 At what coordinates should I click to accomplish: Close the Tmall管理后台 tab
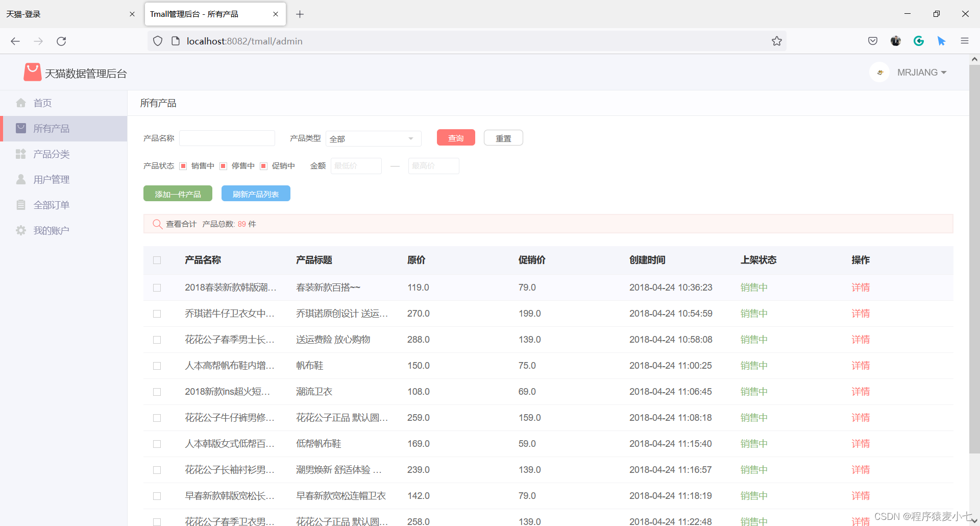tap(276, 14)
